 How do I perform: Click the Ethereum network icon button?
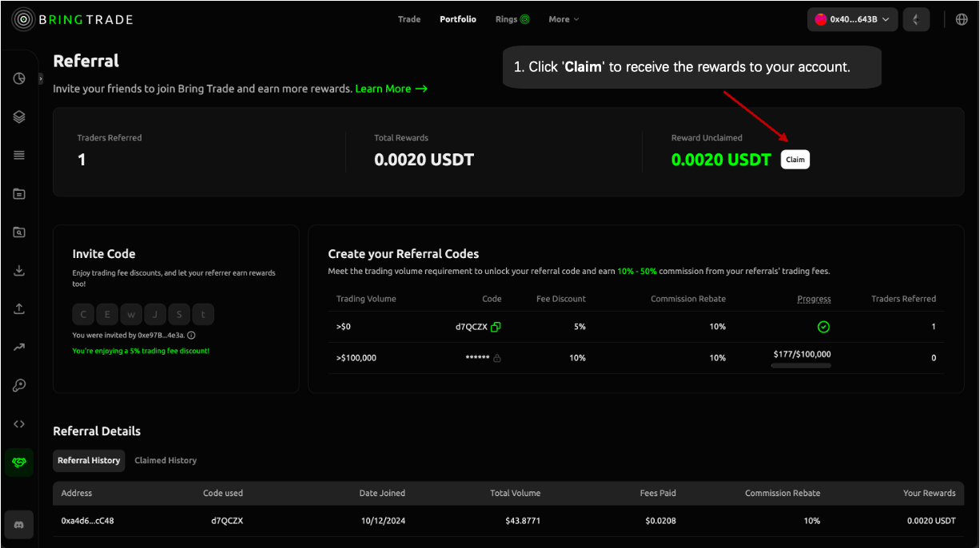click(x=916, y=19)
